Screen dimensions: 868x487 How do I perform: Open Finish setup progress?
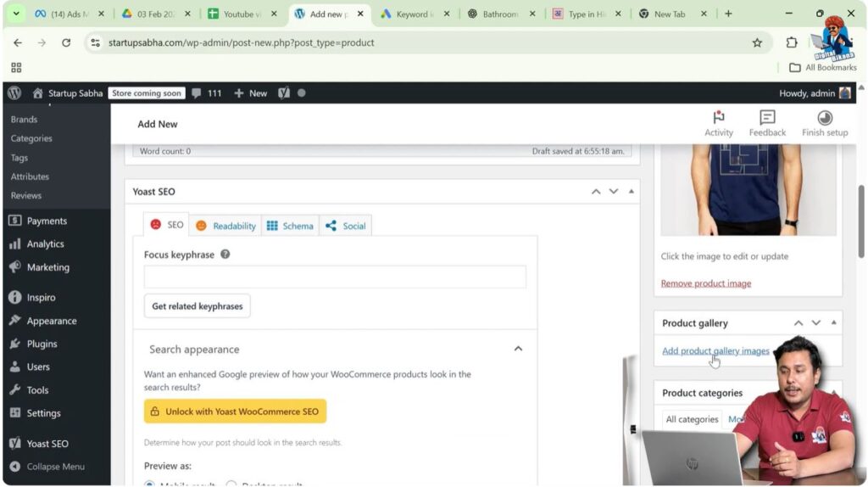coord(825,124)
